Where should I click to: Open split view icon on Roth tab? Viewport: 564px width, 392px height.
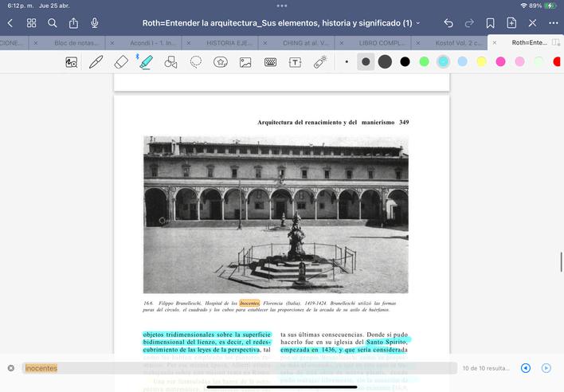(556, 42)
